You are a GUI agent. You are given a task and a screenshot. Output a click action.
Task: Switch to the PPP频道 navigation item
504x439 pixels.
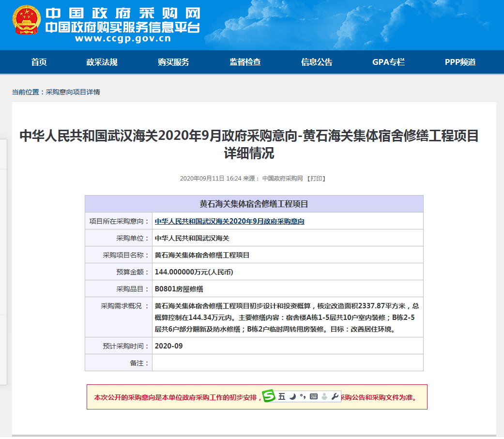460,62
